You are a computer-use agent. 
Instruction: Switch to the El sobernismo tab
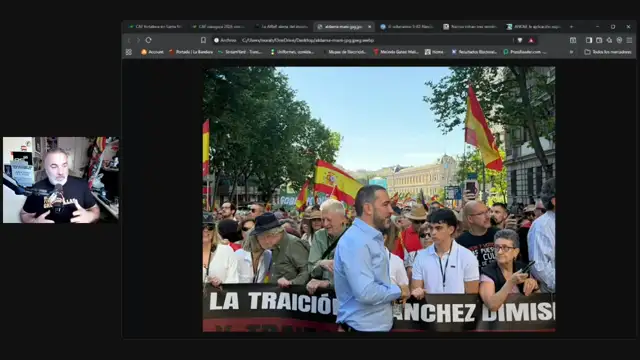coord(407,27)
